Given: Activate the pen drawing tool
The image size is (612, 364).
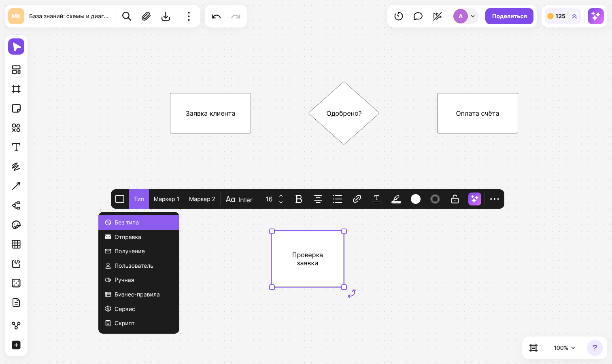Looking at the screenshot, I should 16,167.
